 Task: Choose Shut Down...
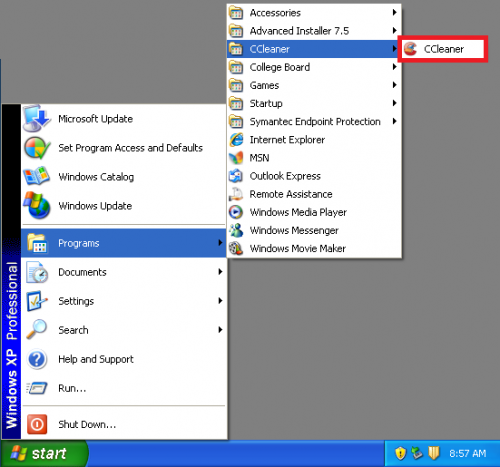coord(123,424)
